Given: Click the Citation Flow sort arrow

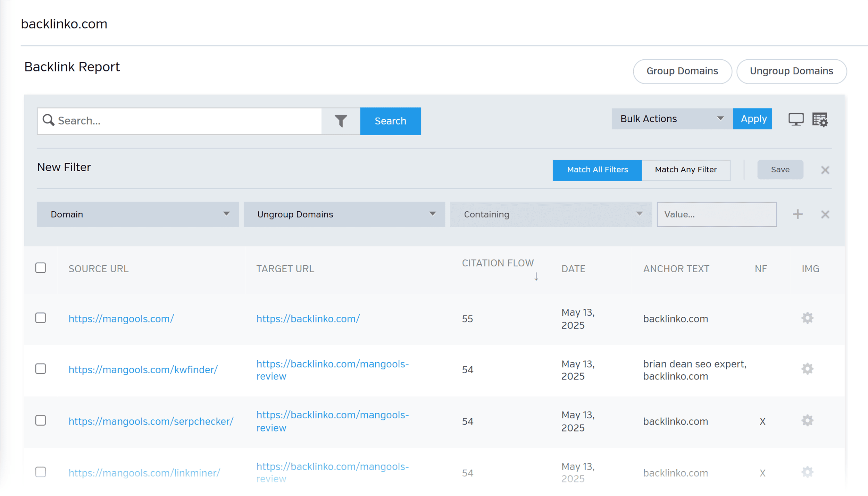Looking at the screenshot, I should coord(536,276).
